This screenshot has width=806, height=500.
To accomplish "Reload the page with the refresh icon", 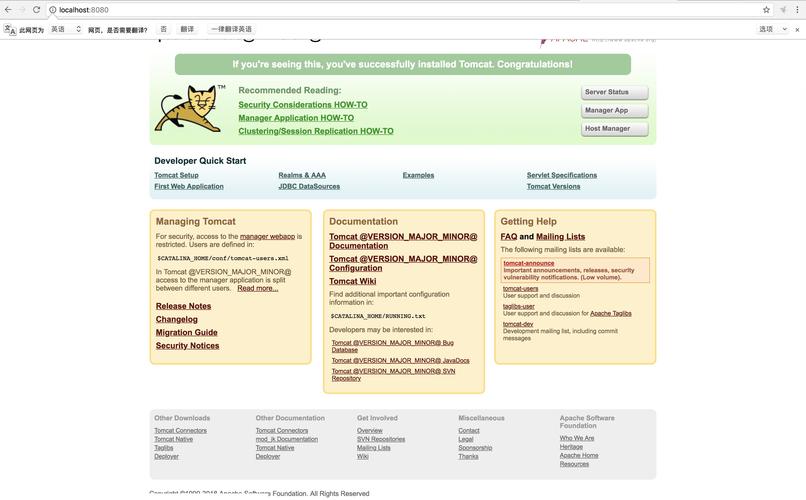I will (x=36, y=10).
